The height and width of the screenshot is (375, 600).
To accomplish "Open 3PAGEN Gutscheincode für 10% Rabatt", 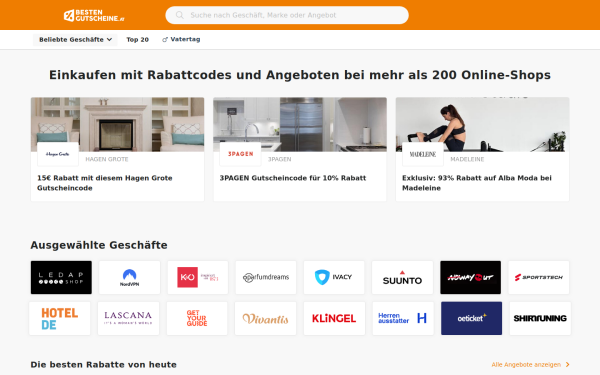I will 293,178.
